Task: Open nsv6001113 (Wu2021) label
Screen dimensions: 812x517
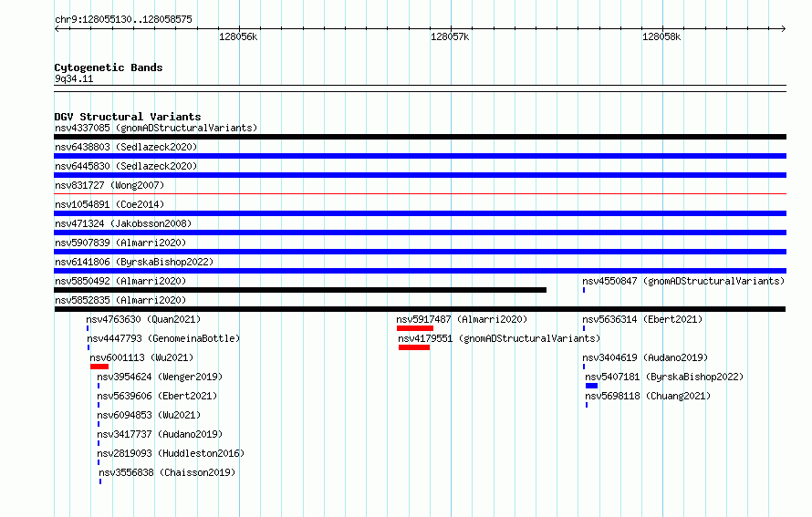Action: [x=141, y=357]
